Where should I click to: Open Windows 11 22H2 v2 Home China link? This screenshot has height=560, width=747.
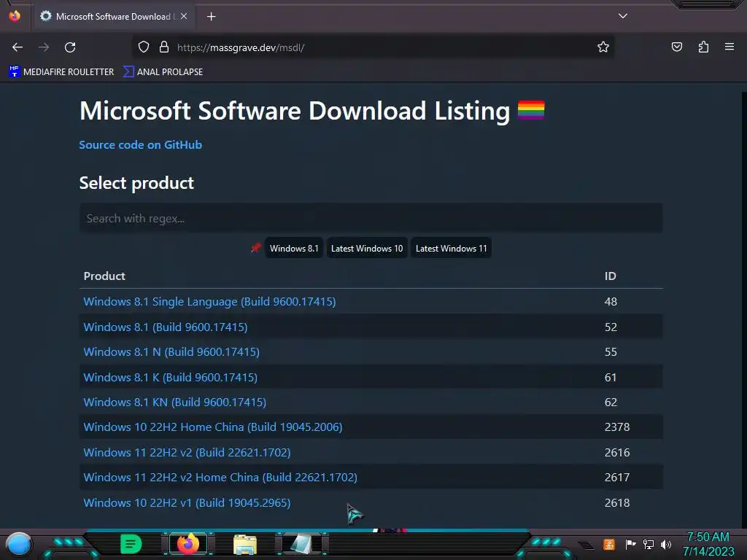(220, 477)
